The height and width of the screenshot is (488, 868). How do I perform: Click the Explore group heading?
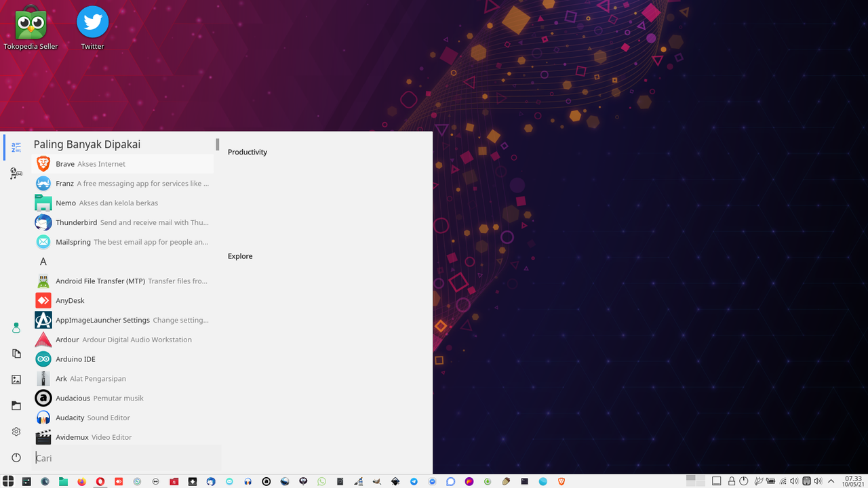tap(240, 256)
